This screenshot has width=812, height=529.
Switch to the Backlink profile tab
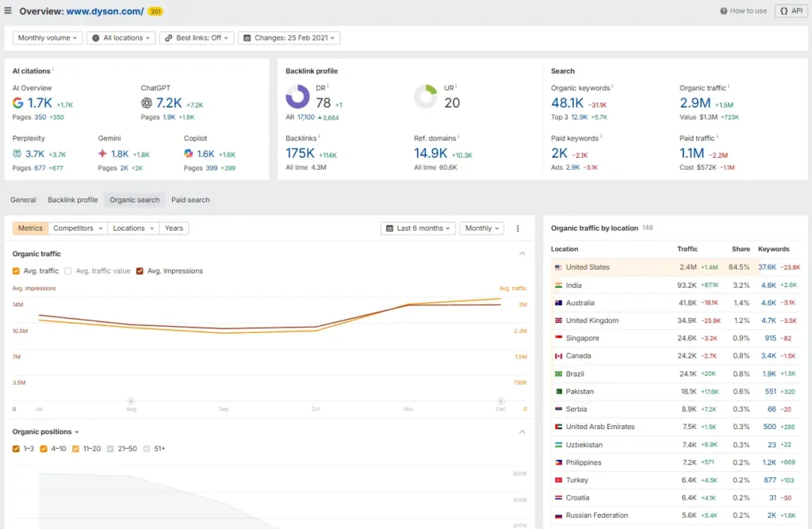click(72, 200)
